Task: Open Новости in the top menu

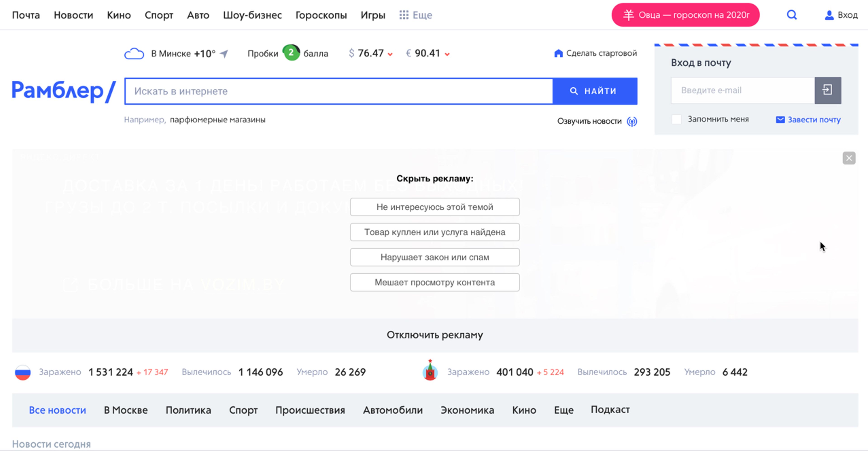Action: click(x=73, y=15)
